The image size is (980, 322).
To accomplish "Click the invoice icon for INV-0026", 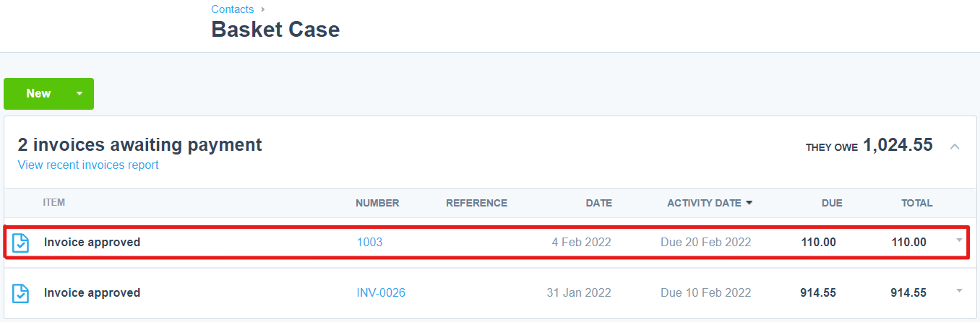I will (21, 293).
